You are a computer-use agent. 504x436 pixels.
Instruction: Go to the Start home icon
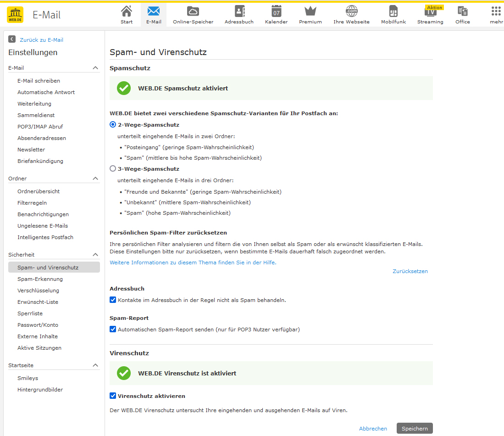tap(126, 11)
